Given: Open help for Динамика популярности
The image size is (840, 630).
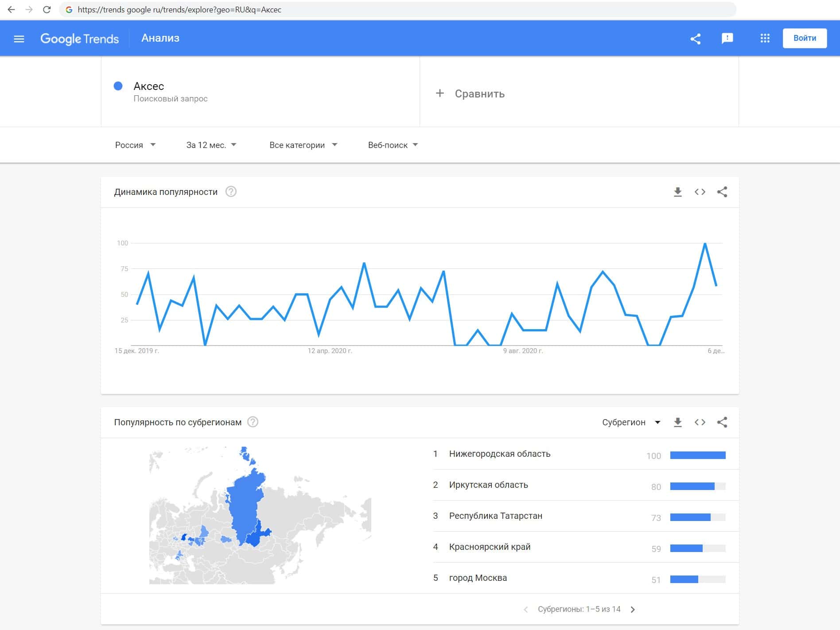Looking at the screenshot, I should pos(231,192).
